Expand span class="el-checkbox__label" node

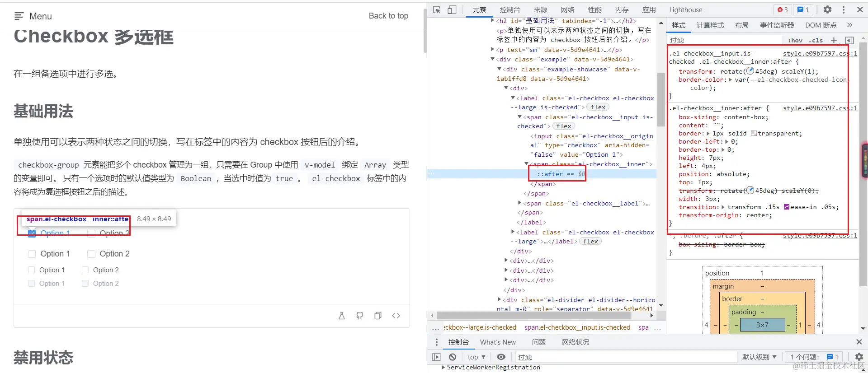coord(520,203)
